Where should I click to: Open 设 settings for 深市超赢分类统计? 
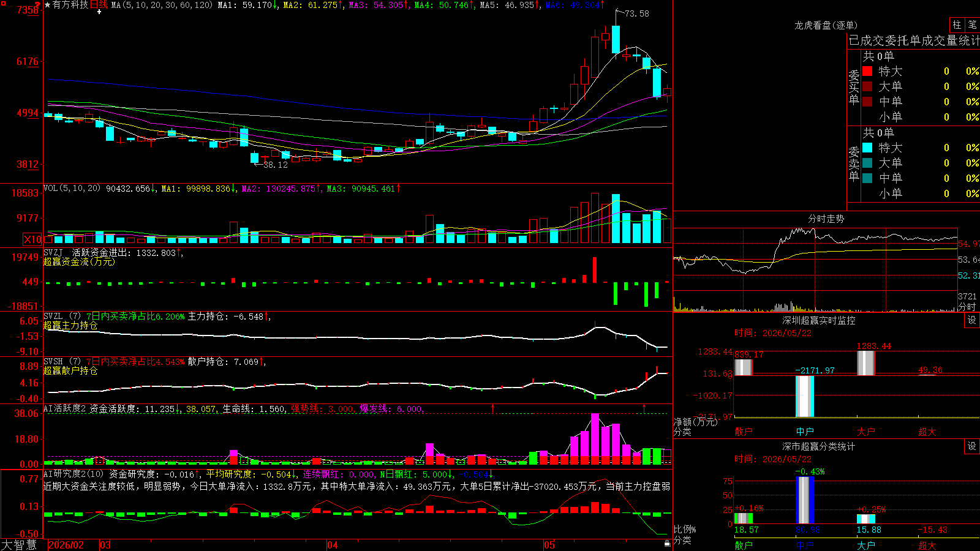click(972, 446)
